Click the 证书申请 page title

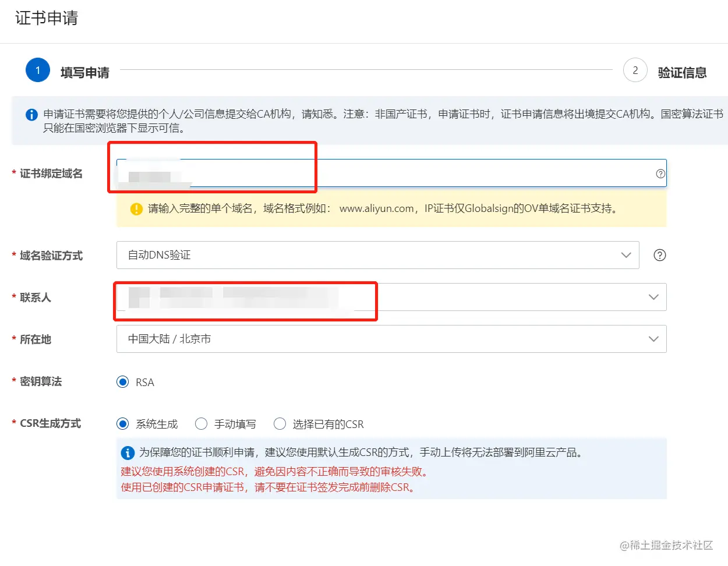(47, 18)
